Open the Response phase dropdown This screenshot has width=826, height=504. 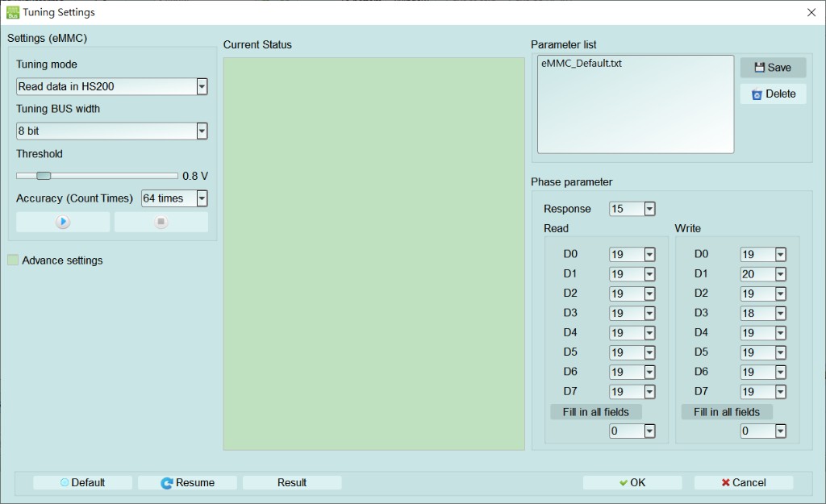[649, 209]
